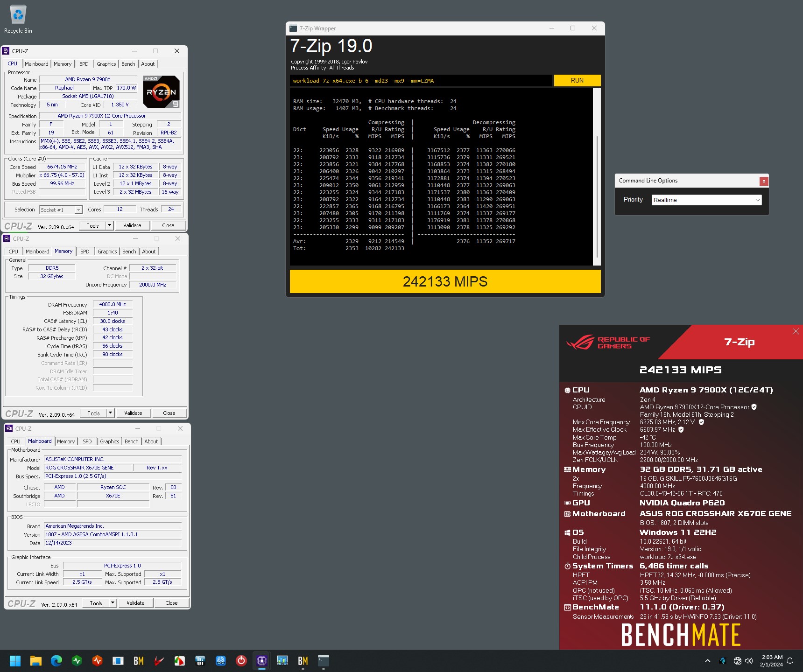Click the Core Speed value 6674.15 MHz
Viewport: 803px width, 672px height.
[63, 167]
